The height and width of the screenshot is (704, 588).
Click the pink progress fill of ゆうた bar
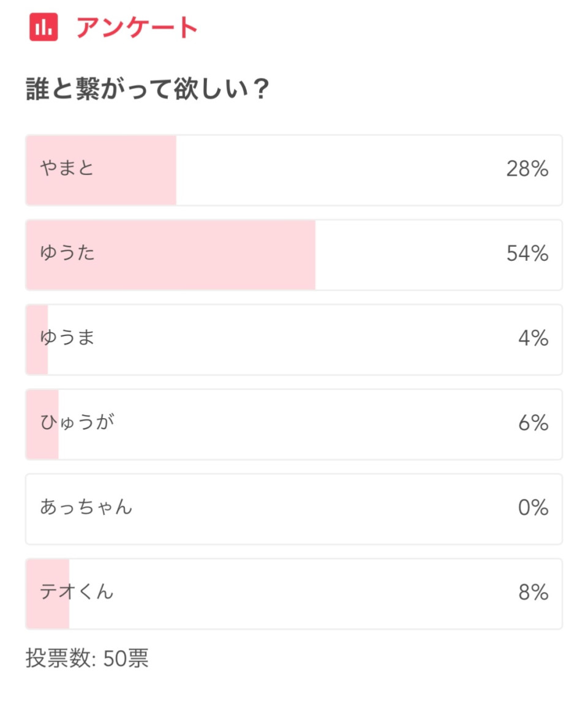(171, 255)
